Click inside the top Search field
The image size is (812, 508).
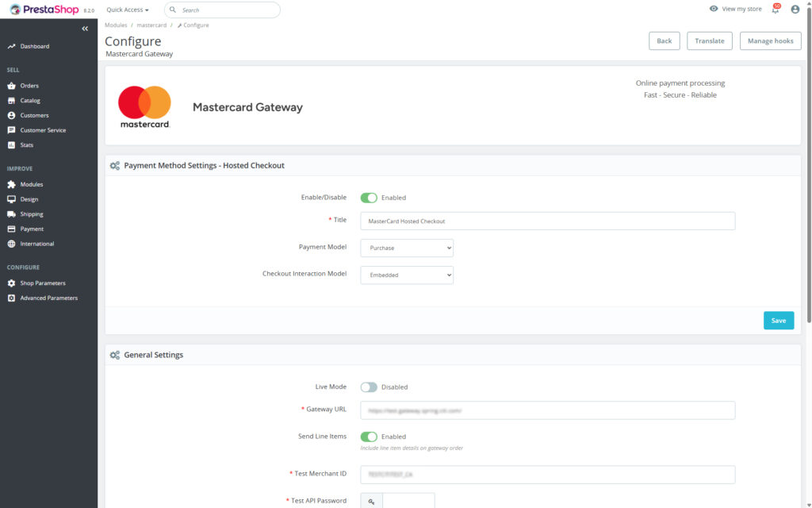(222, 9)
